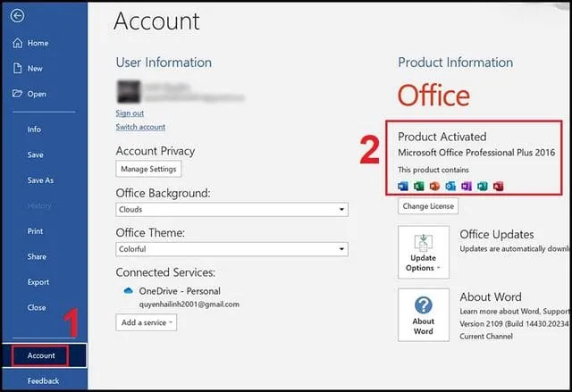The height and width of the screenshot is (392, 572).
Task: Click the OneDrive - Personal service entry
Action: coord(180,291)
